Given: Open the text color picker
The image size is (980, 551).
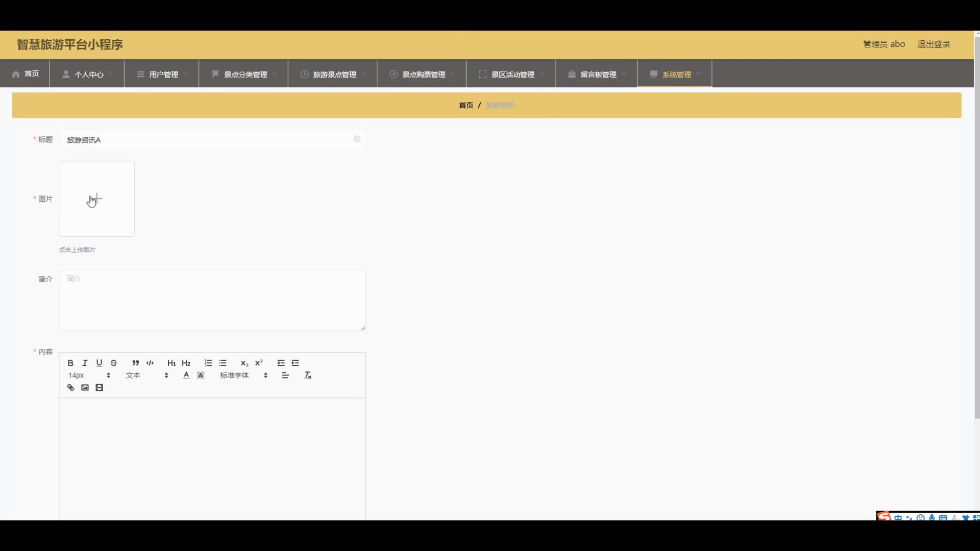Looking at the screenshot, I should pos(186,375).
